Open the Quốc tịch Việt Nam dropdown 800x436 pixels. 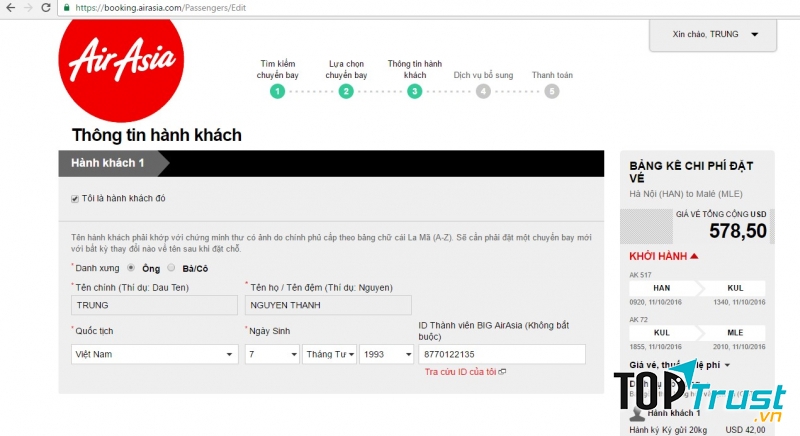155,354
